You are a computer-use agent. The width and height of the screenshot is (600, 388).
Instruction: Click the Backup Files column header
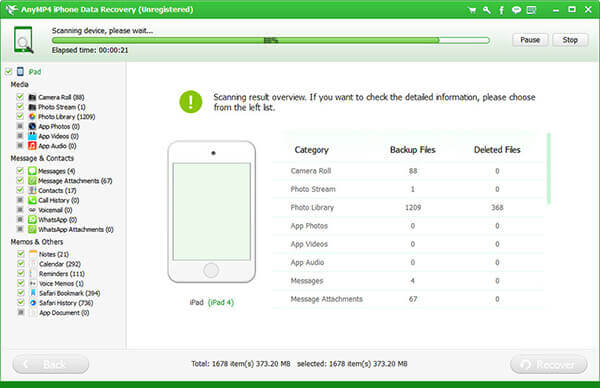412,150
